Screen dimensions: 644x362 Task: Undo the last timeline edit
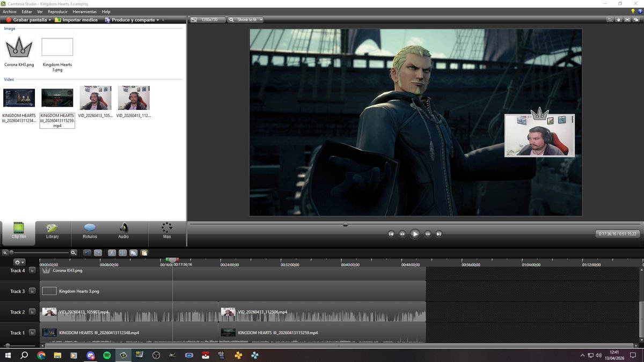[x=87, y=253]
